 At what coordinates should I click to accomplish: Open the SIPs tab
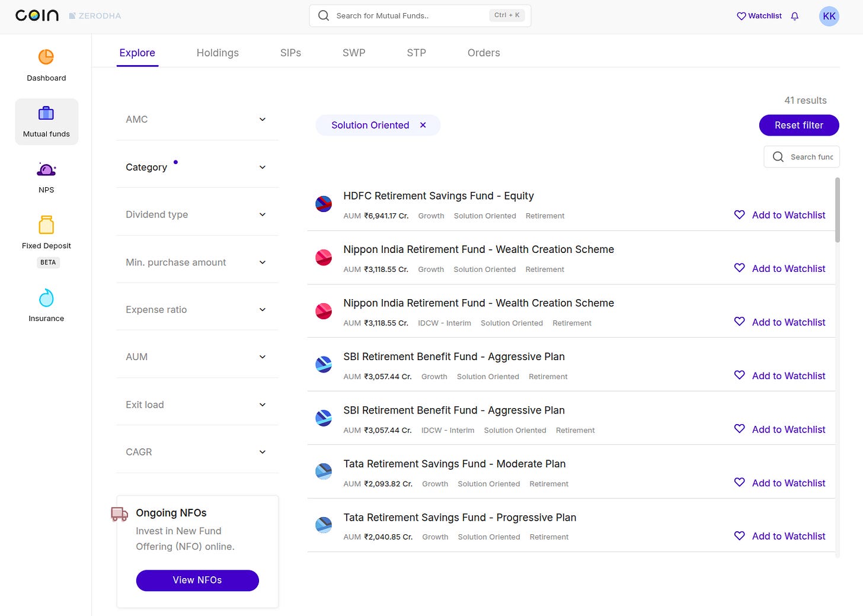(x=290, y=53)
